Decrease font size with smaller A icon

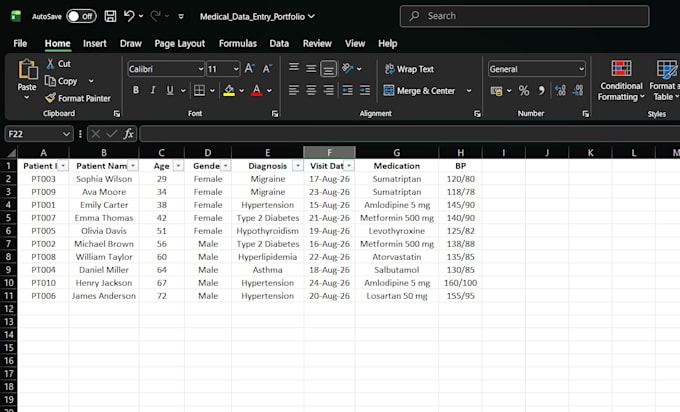click(267, 69)
